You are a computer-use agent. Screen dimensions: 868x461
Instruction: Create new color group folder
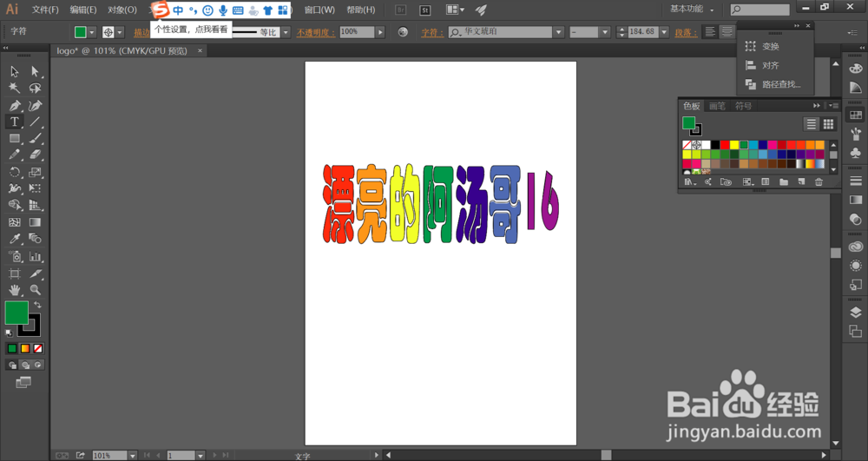click(783, 181)
